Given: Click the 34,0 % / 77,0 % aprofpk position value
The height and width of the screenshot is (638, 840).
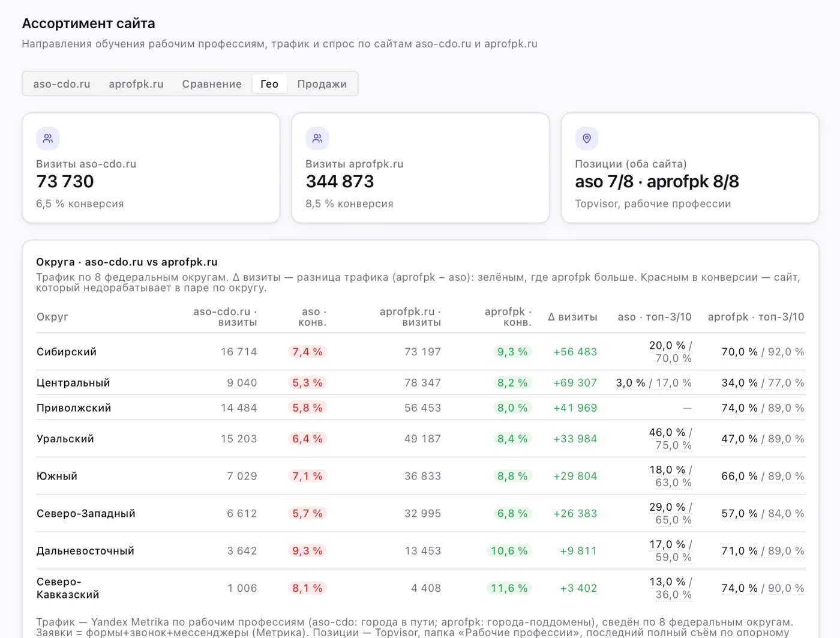Looking at the screenshot, I should (763, 383).
